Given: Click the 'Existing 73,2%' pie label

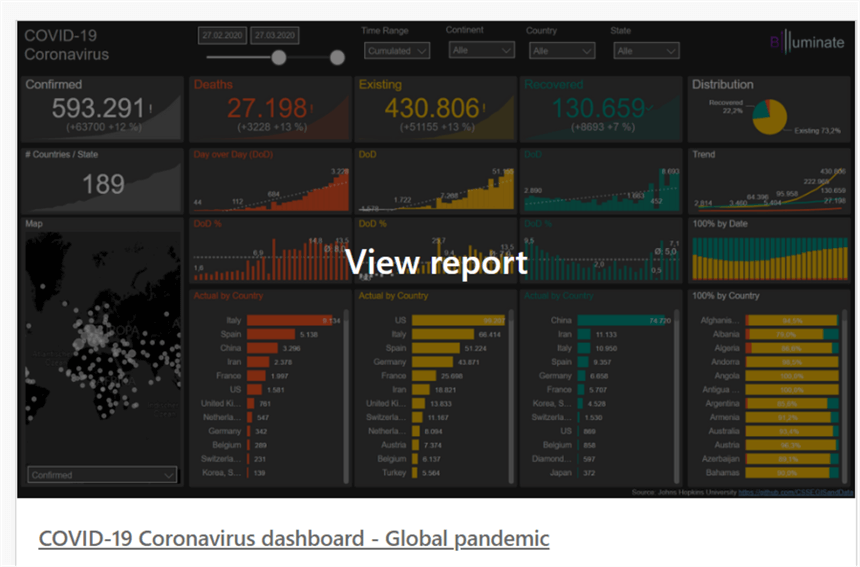Looking at the screenshot, I should coord(817,131).
